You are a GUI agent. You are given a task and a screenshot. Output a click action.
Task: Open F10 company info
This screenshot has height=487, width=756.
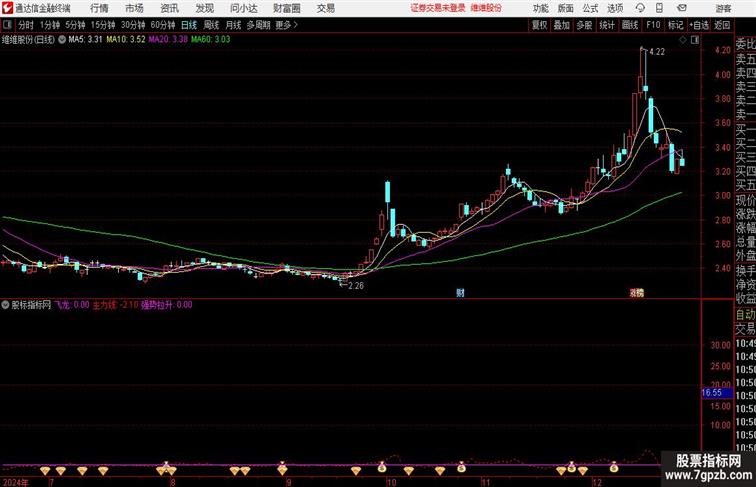pyautogui.click(x=653, y=25)
